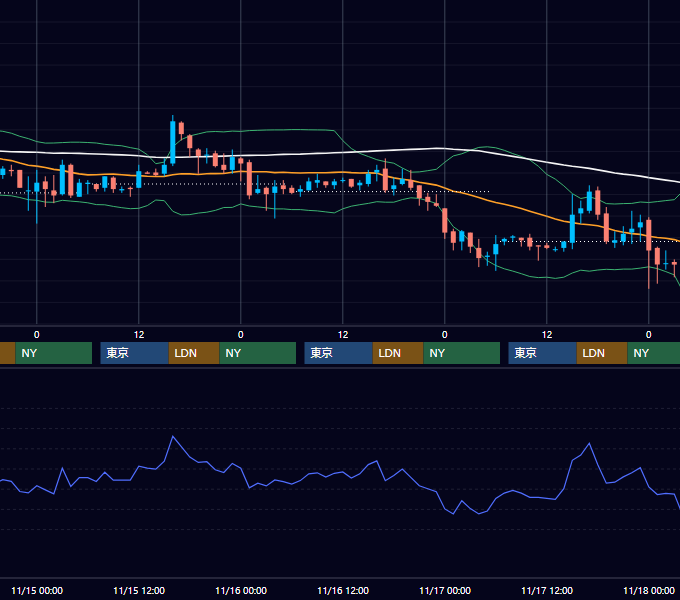
Task: Click the long red candle at 11/18 00:00
Action: point(649,235)
